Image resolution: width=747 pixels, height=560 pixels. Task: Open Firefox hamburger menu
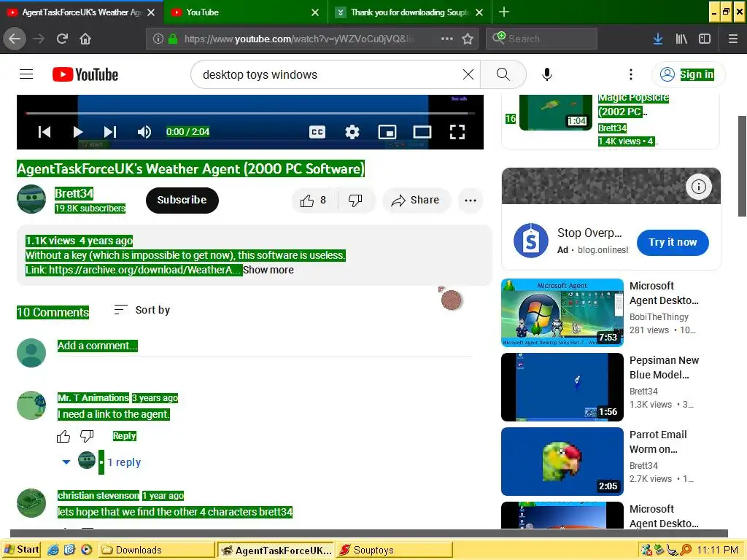point(732,39)
